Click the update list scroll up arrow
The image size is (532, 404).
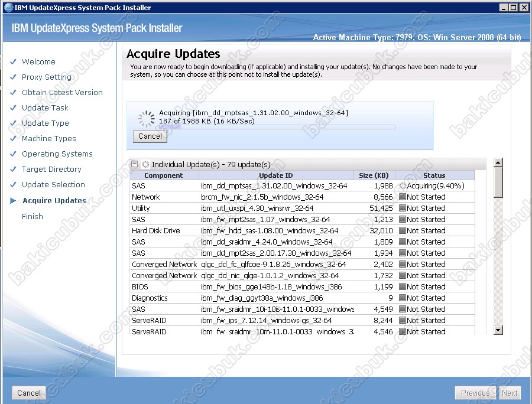click(498, 162)
